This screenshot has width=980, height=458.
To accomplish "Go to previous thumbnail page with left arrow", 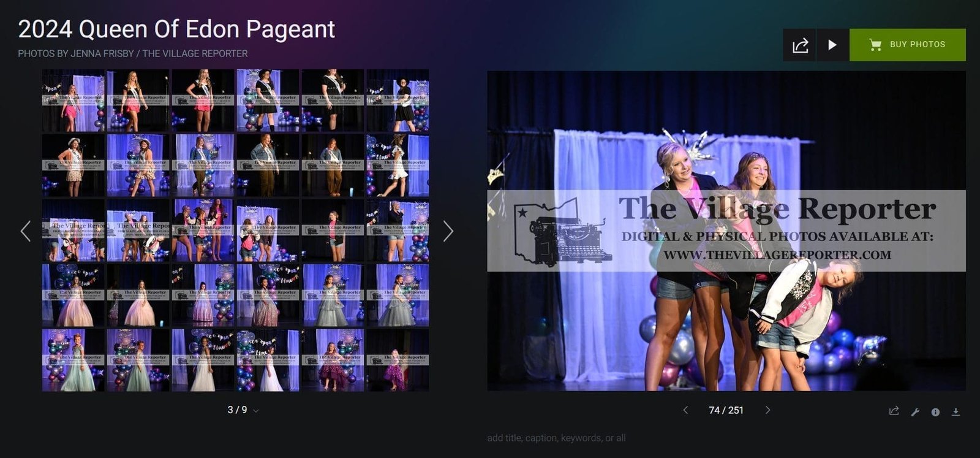I will (x=25, y=231).
